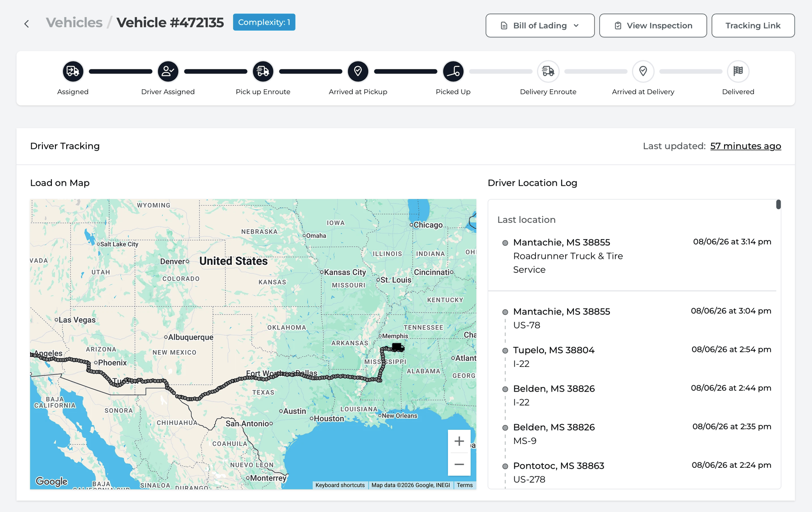812x512 pixels.
Task: Click the progress bar between Picked Up and Delivery Enroute
Action: point(501,71)
